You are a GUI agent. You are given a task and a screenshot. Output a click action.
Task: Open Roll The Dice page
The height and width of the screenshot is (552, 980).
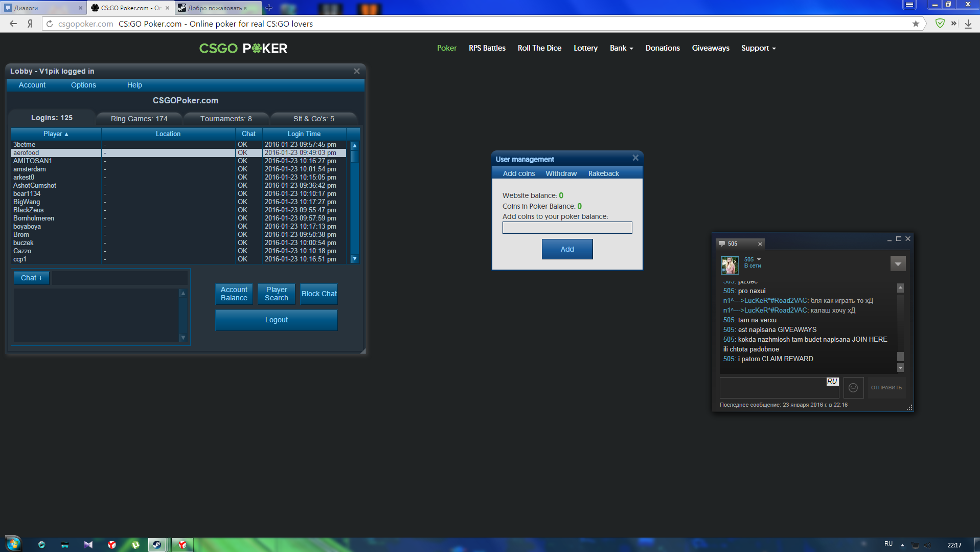(x=539, y=48)
